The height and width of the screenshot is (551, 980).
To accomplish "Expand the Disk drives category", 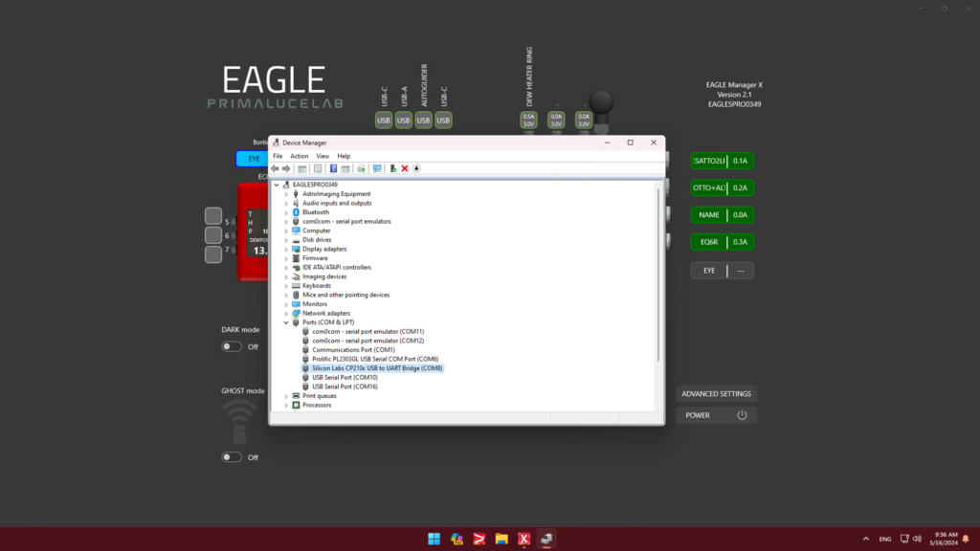I will click(286, 239).
